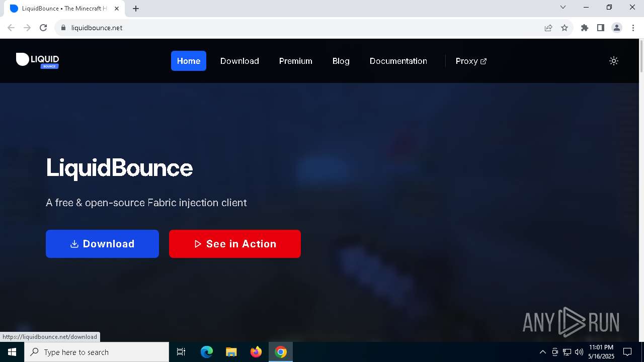
Task: Open the Download nav item
Action: coord(239,61)
